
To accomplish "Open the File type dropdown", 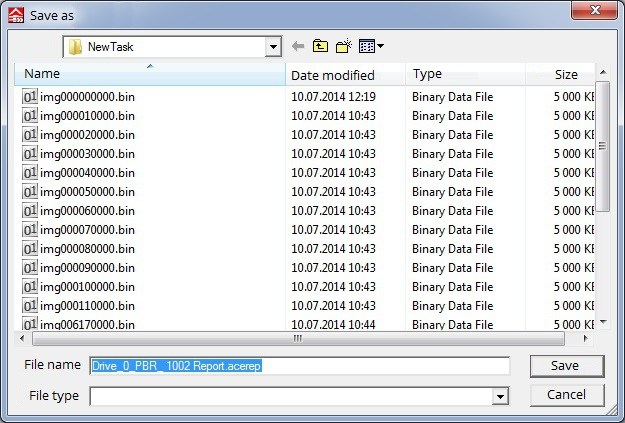I will coord(500,397).
